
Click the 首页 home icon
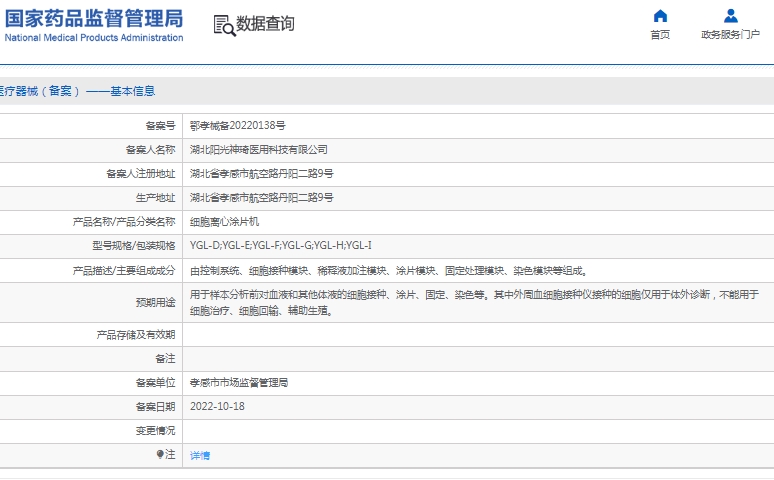(660, 16)
